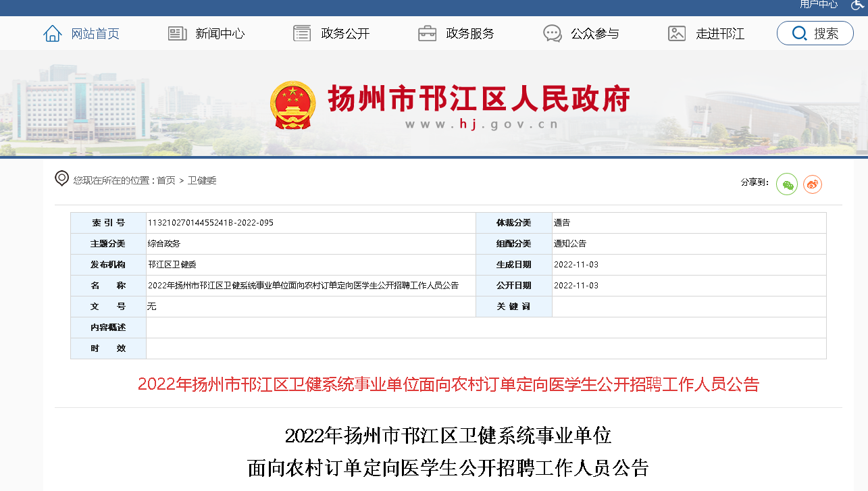Click 卫健委 in the breadcrumb
The width and height of the screenshot is (868, 491).
202,180
